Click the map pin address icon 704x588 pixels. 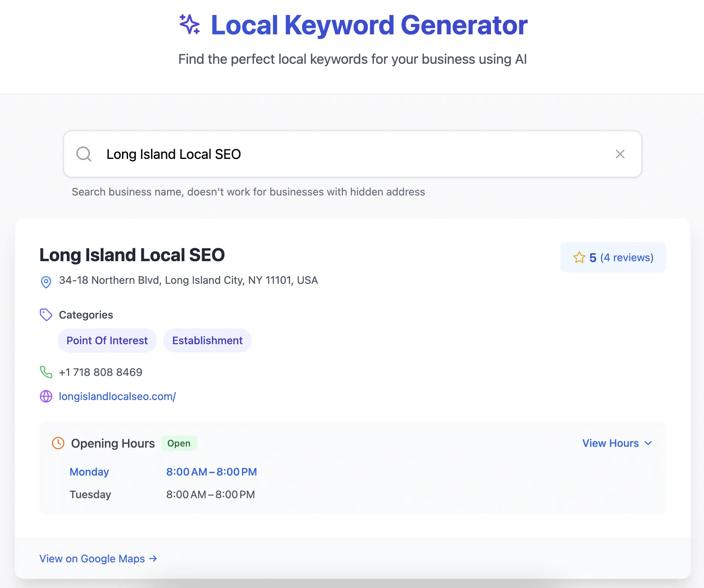tap(46, 282)
